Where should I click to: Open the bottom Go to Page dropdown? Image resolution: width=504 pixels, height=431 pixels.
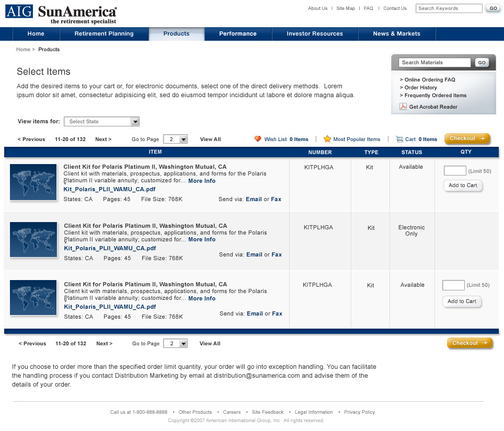click(x=175, y=343)
